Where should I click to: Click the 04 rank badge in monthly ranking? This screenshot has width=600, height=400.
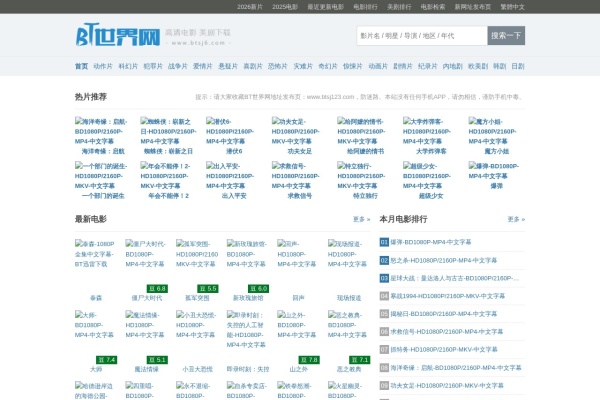(384, 296)
